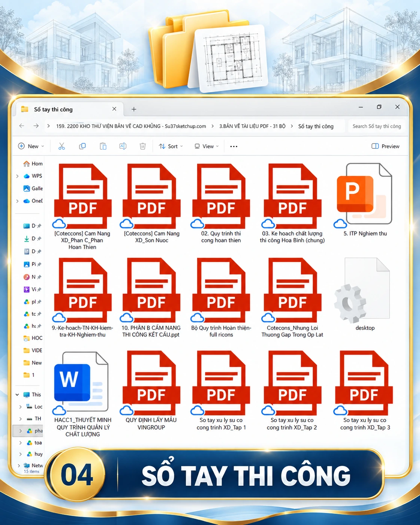Image resolution: width=420 pixels, height=525 pixels.
Task: Open pinned Pi folder in sidebar
Action: click(x=32, y=264)
